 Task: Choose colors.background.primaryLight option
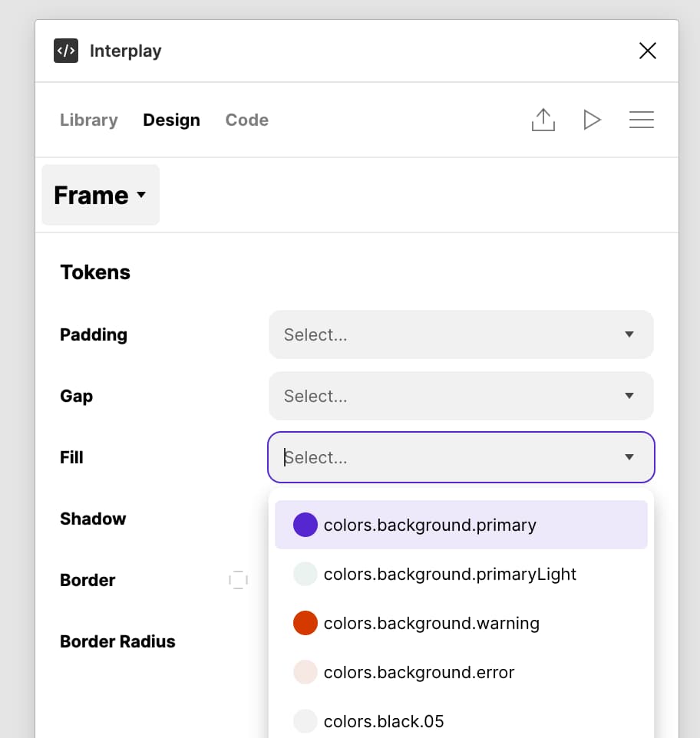[461, 574]
